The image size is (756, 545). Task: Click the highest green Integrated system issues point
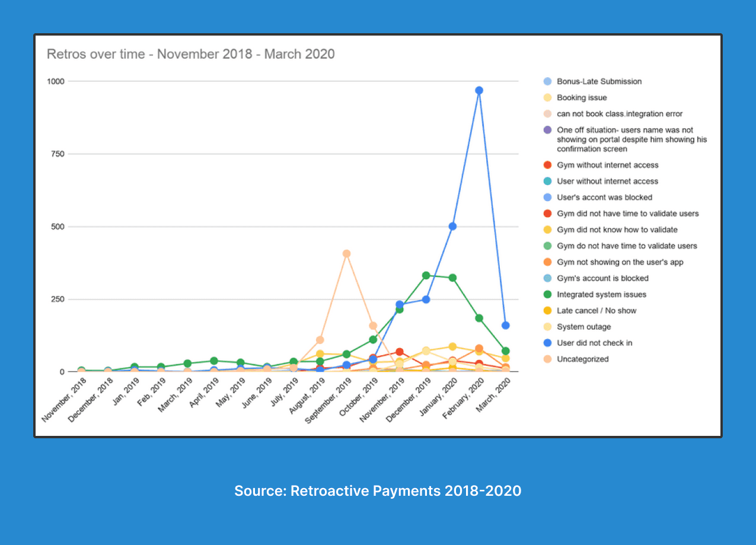[426, 275]
